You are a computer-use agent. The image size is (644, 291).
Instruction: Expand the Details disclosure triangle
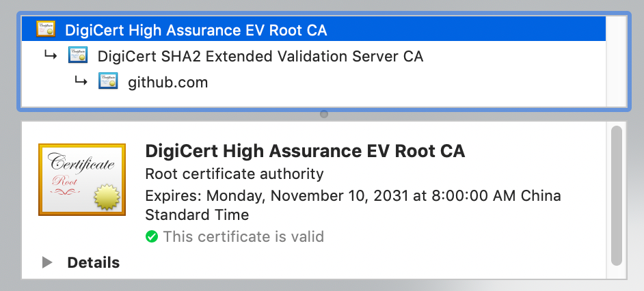[47, 263]
